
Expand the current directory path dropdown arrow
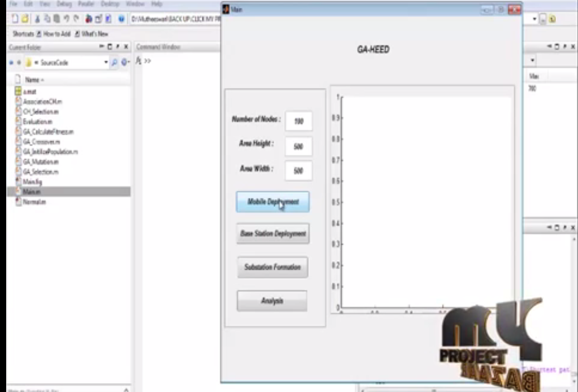(x=534, y=19)
